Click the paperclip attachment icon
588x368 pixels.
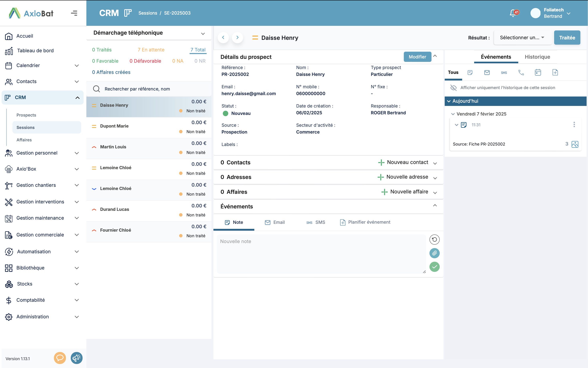click(x=434, y=253)
